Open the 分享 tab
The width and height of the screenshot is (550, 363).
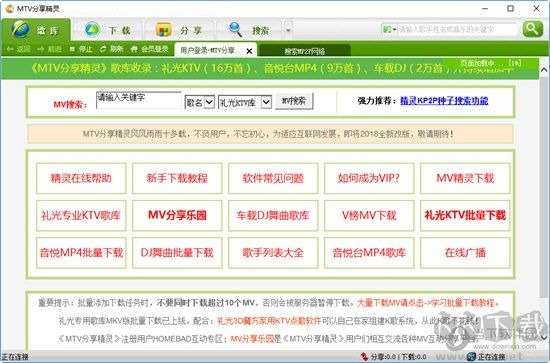[179, 30]
